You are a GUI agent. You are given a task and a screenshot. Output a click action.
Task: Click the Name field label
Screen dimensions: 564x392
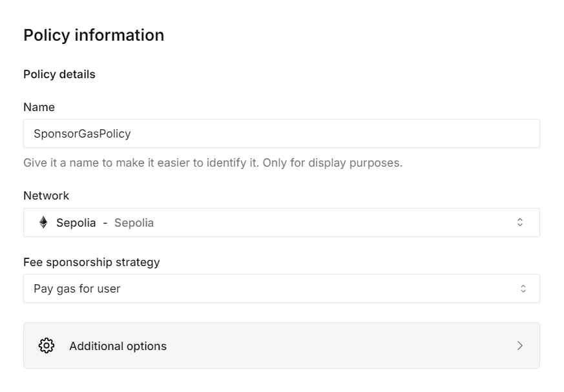point(39,107)
